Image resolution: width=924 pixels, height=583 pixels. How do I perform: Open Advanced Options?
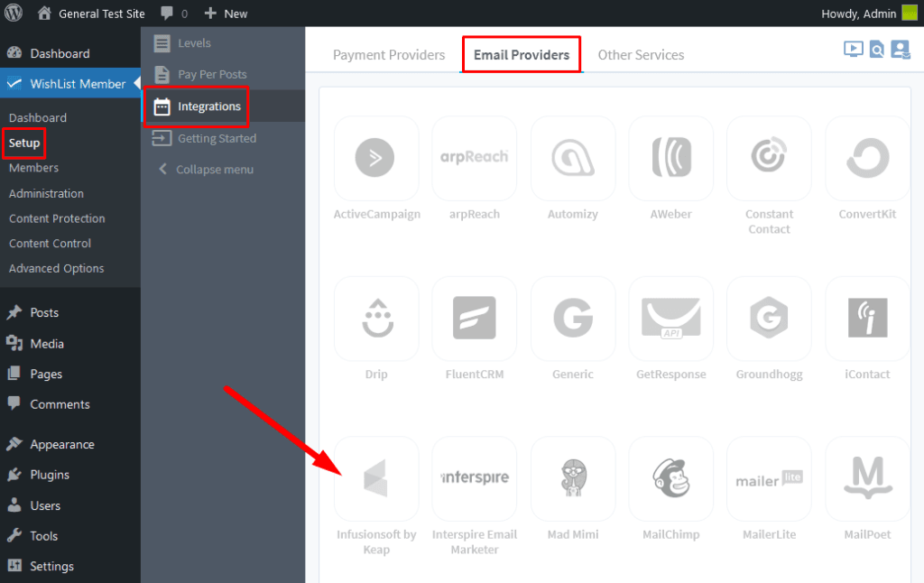coord(56,269)
